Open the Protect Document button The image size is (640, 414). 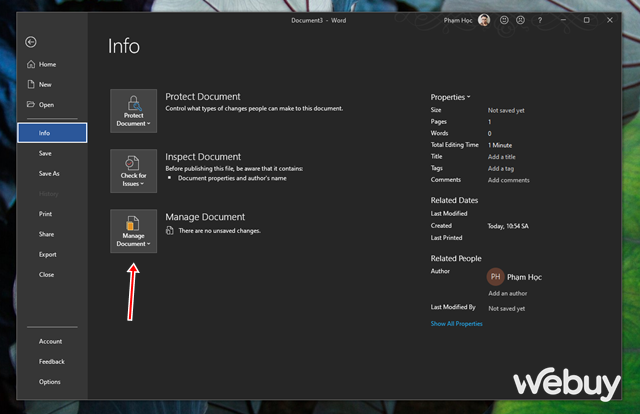point(133,111)
